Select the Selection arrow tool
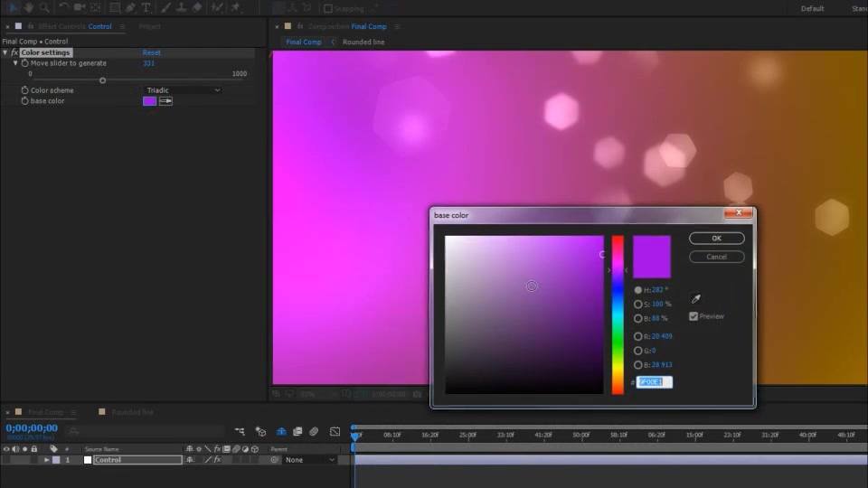Image resolution: width=868 pixels, height=488 pixels. tap(13, 7)
